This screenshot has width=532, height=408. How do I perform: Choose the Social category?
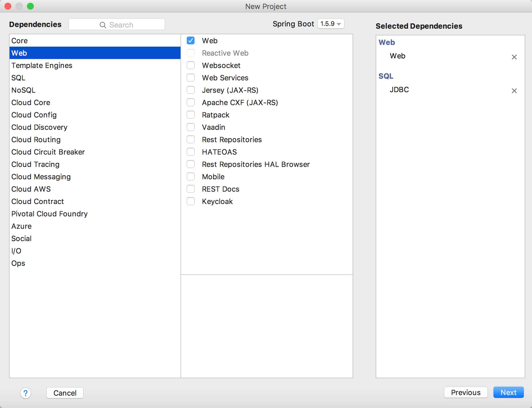click(x=95, y=238)
